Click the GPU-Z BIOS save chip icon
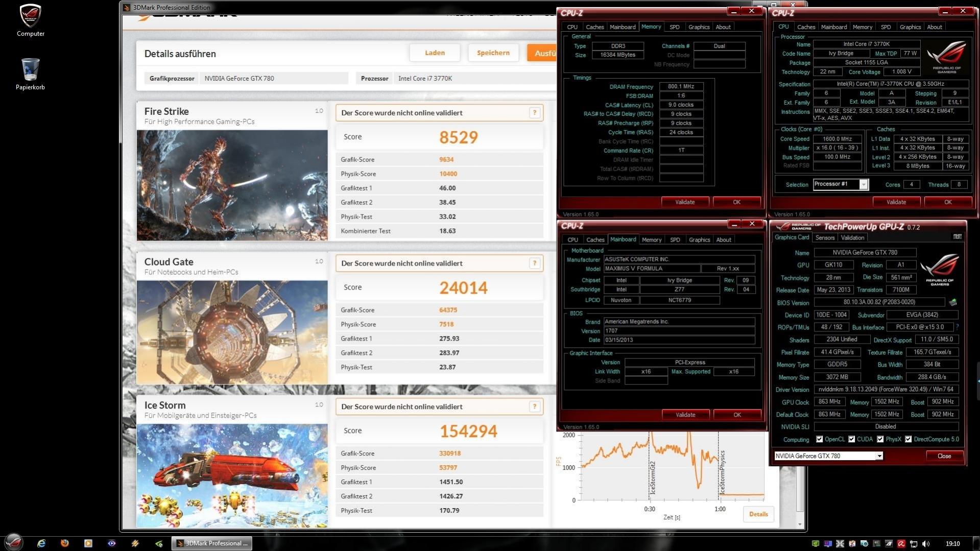This screenshot has width=980, height=551. (x=953, y=302)
